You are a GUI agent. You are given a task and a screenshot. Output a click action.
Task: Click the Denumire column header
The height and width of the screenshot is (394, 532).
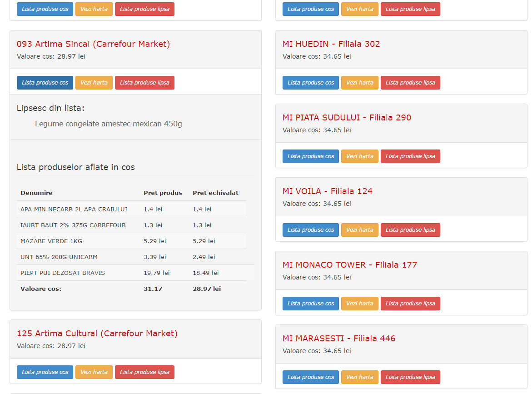37,193
